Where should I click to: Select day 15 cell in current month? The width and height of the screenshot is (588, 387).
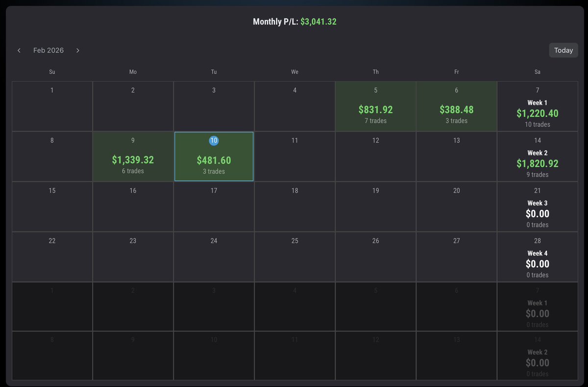pyautogui.click(x=52, y=206)
